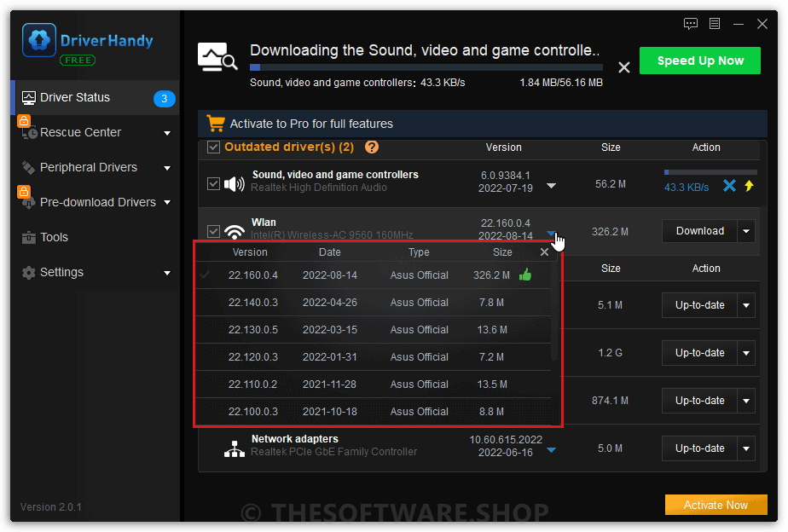
Task: Open the Settings section
Action: point(95,272)
